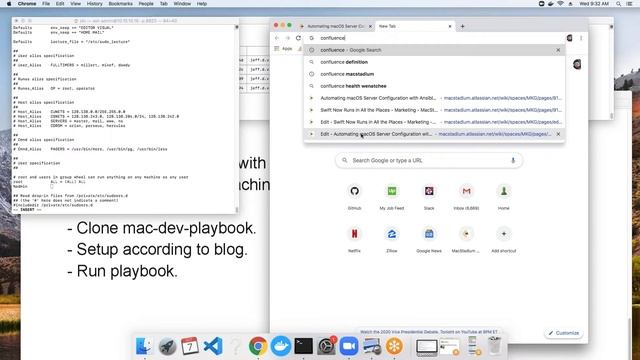Select 'confluence health wenatchee' suggestion
The width and height of the screenshot is (640, 360).
pos(434,86)
